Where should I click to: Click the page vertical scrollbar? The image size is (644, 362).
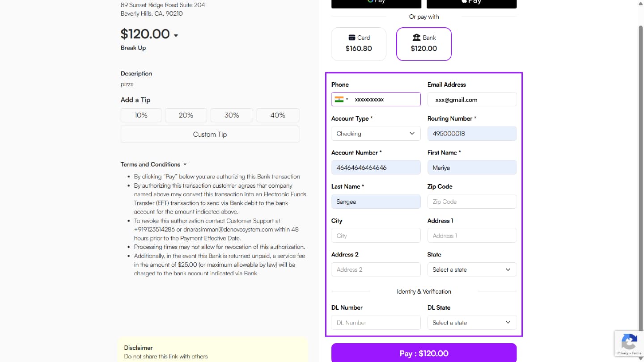(x=640, y=134)
